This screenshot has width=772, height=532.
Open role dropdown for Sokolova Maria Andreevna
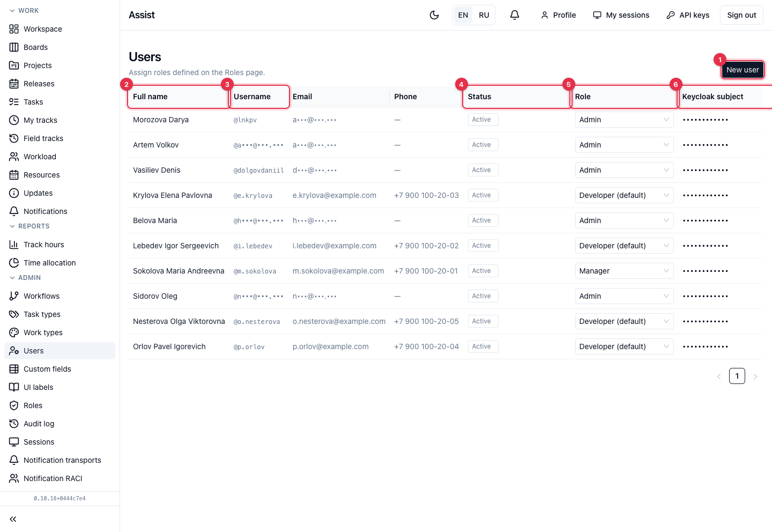(624, 271)
